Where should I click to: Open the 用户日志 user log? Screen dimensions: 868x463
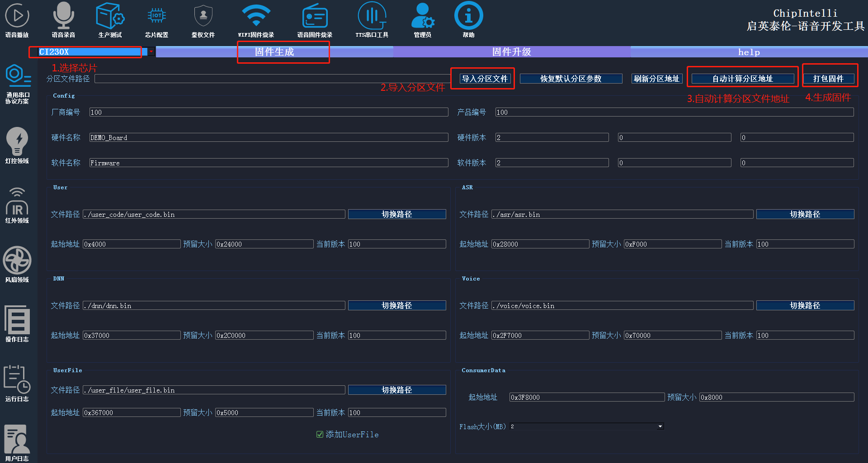[17, 444]
